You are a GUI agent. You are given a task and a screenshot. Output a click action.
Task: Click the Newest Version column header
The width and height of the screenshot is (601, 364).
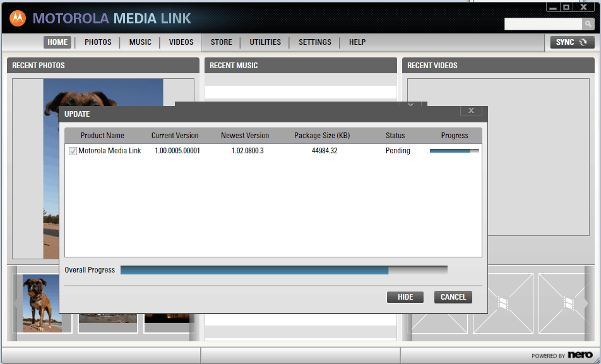point(245,136)
